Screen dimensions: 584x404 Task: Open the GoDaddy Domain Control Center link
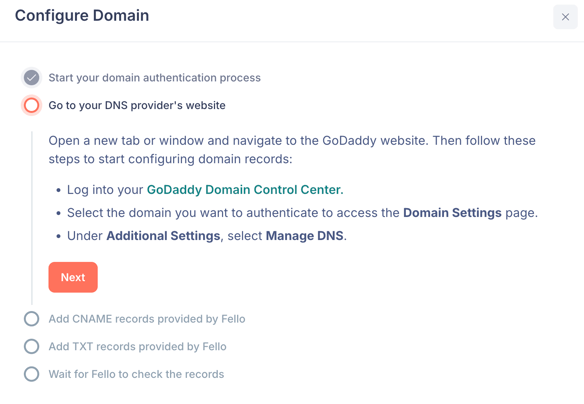tap(245, 190)
